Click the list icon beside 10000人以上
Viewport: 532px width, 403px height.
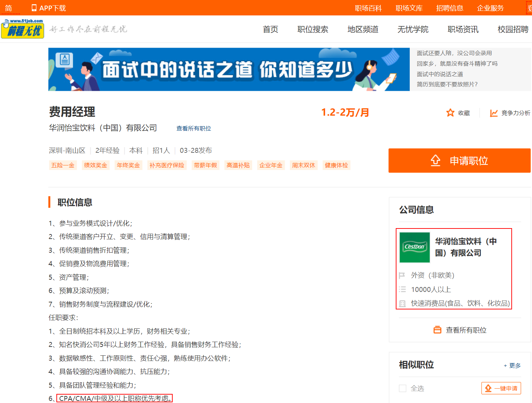click(402, 289)
